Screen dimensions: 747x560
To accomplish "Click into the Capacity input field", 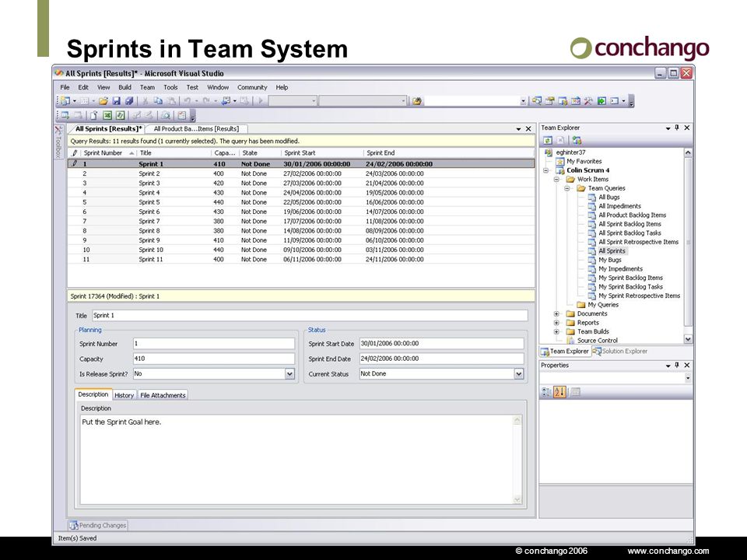I will (214, 359).
